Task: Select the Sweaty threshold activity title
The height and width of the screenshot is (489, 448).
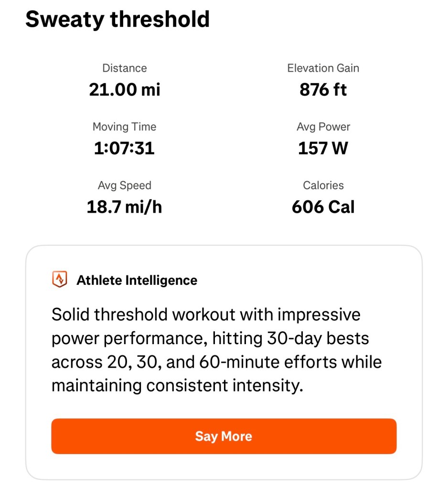Action: 117,19
